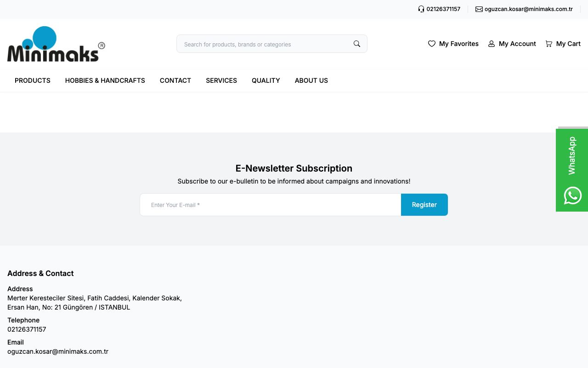
Task: Click the heart favorites icon
Action: pos(432,44)
